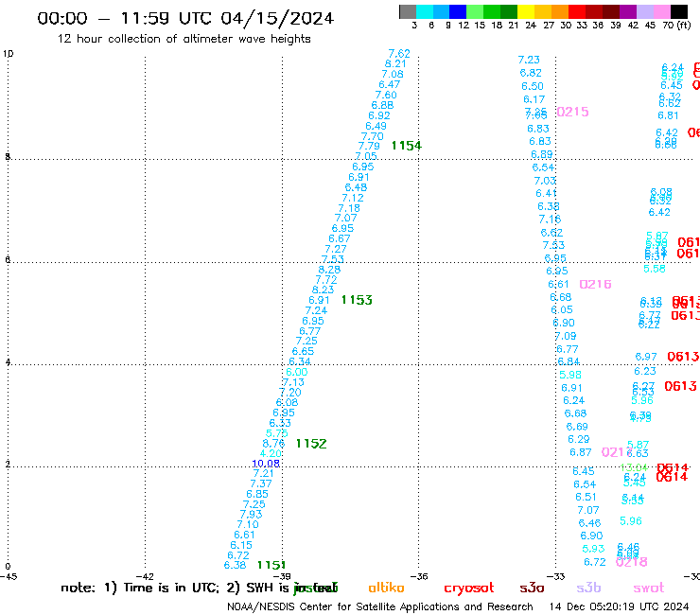
Task: Click the wave height value 8.76
Action: 273,444
